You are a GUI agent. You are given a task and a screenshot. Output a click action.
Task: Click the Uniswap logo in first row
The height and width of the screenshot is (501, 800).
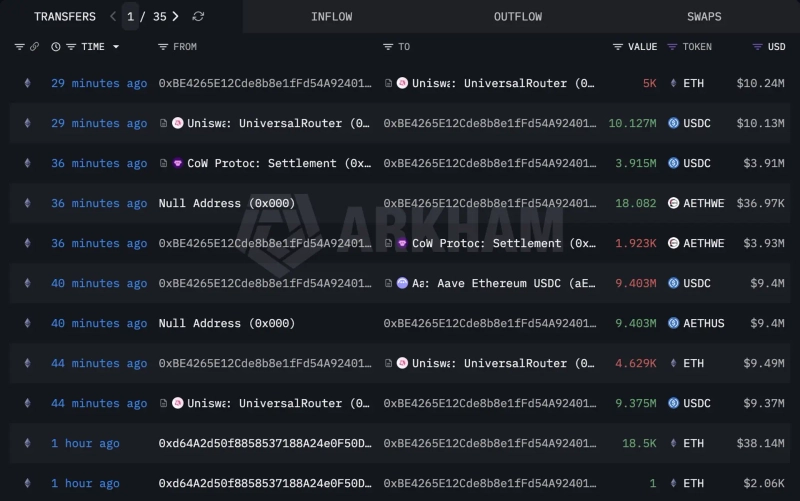pyautogui.click(x=402, y=83)
